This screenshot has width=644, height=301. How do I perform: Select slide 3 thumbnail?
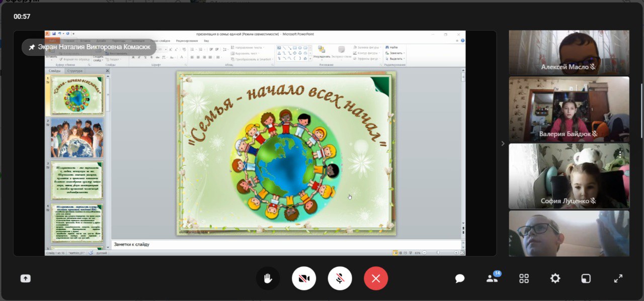tap(77, 180)
